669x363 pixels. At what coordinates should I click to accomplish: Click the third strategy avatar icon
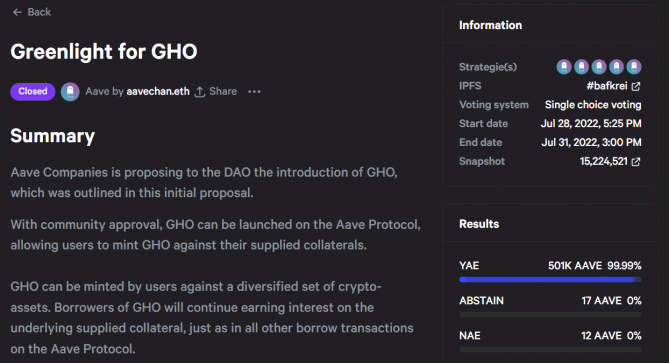coord(599,67)
